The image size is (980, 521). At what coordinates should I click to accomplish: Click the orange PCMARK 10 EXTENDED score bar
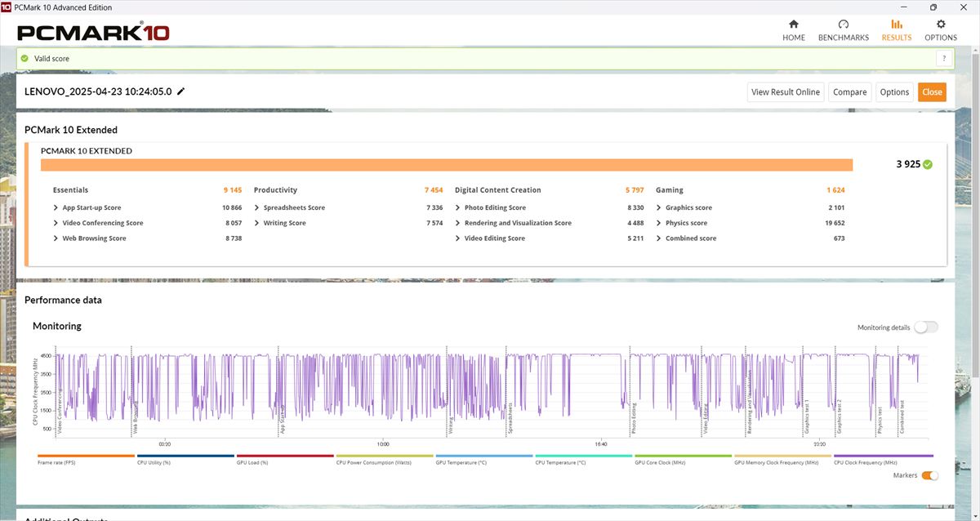coord(447,165)
